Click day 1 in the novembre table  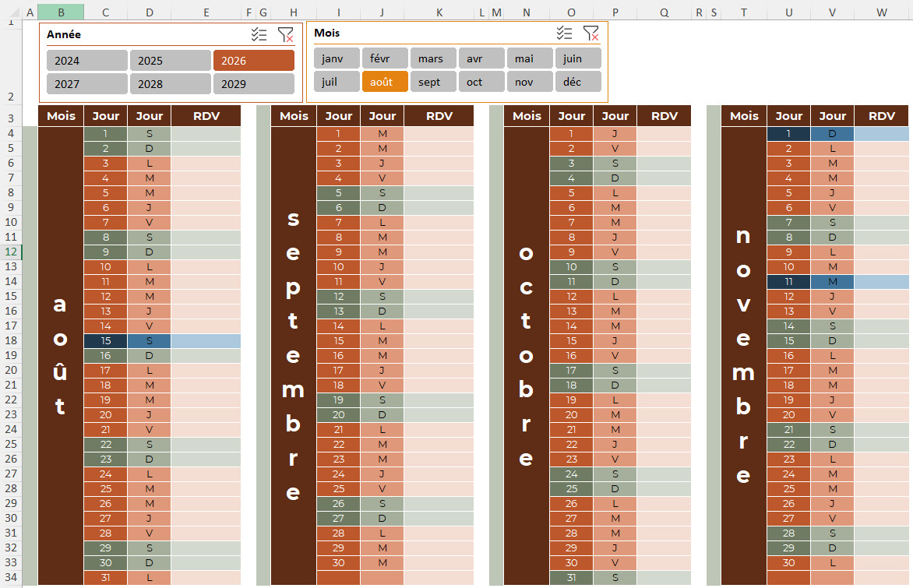(x=788, y=133)
